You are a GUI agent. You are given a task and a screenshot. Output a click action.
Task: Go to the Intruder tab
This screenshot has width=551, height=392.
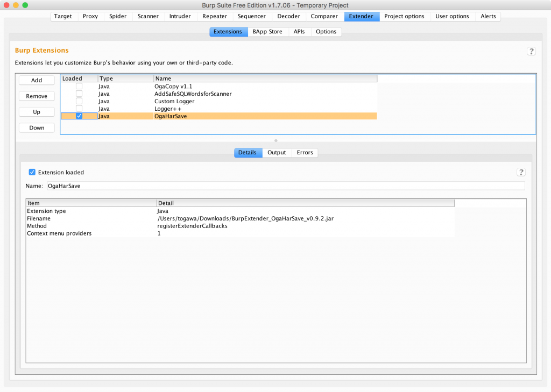(180, 16)
